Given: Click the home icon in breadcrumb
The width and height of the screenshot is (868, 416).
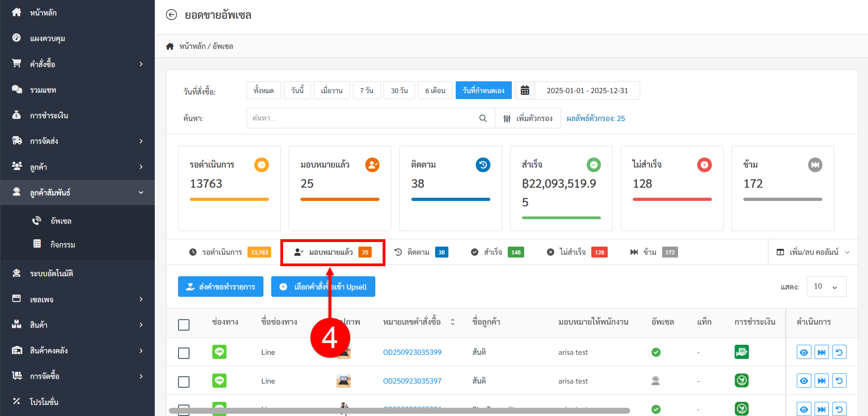Looking at the screenshot, I should coord(170,46).
